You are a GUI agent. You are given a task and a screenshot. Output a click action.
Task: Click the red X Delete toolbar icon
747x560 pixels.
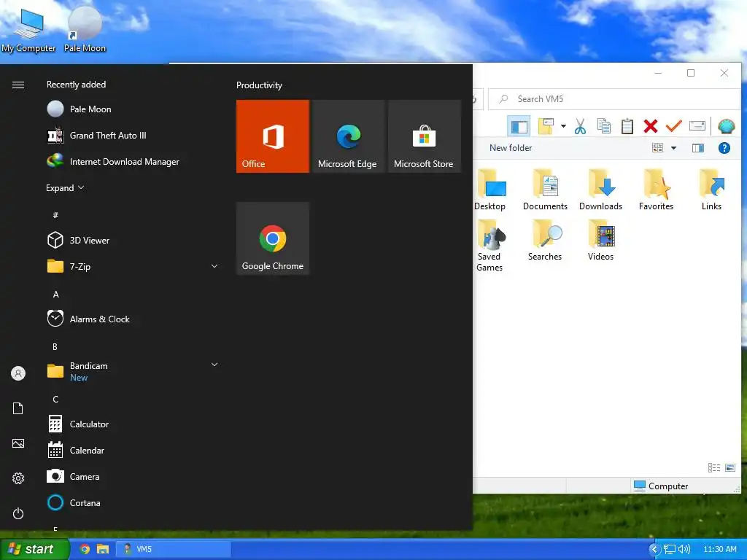click(x=650, y=126)
